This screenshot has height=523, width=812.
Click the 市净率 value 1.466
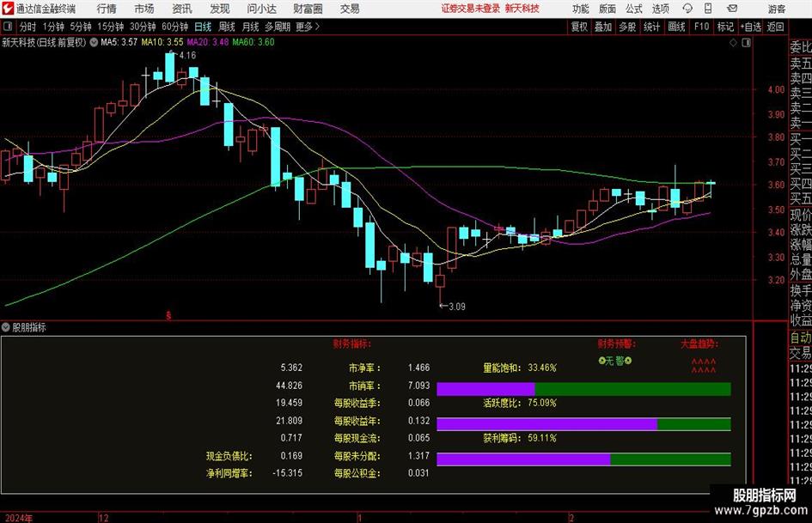click(419, 368)
